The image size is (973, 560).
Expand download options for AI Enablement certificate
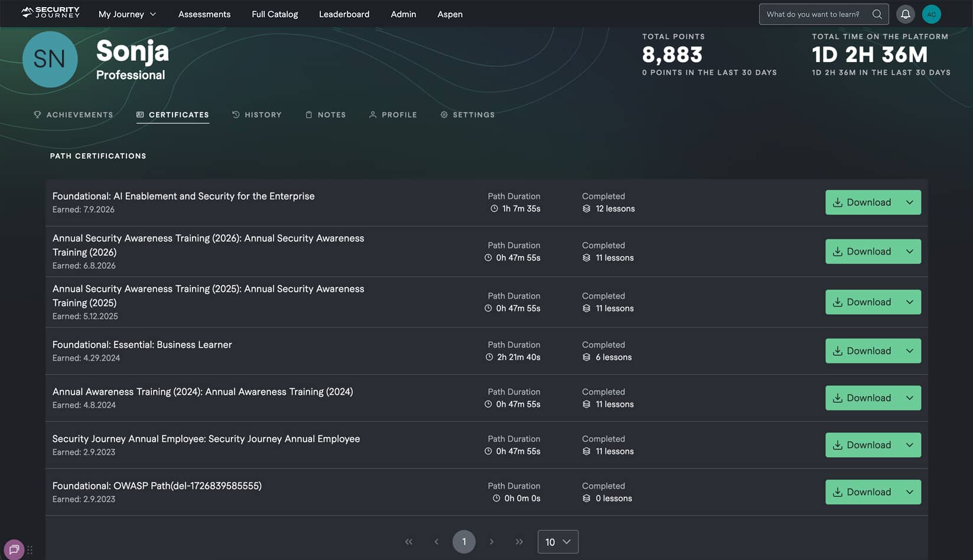tap(910, 202)
